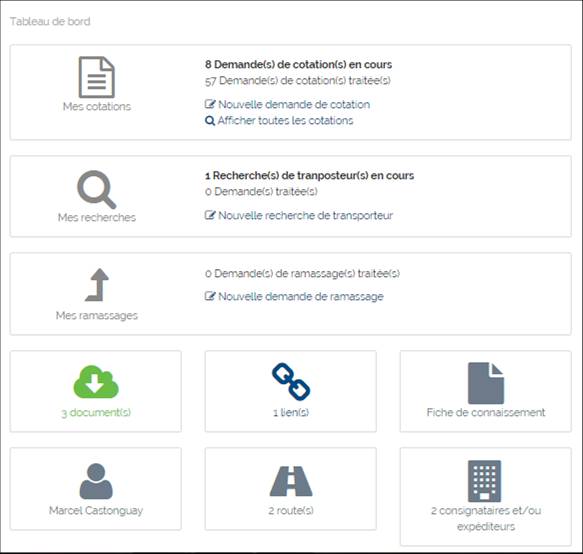Click the edit icon beside Nouvelle demande de cotation

[x=210, y=104]
